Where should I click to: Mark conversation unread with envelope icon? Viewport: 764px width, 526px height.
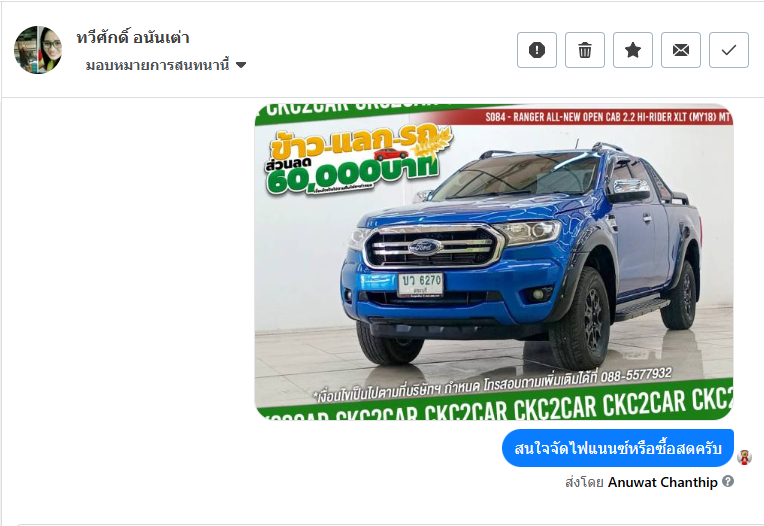point(681,50)
